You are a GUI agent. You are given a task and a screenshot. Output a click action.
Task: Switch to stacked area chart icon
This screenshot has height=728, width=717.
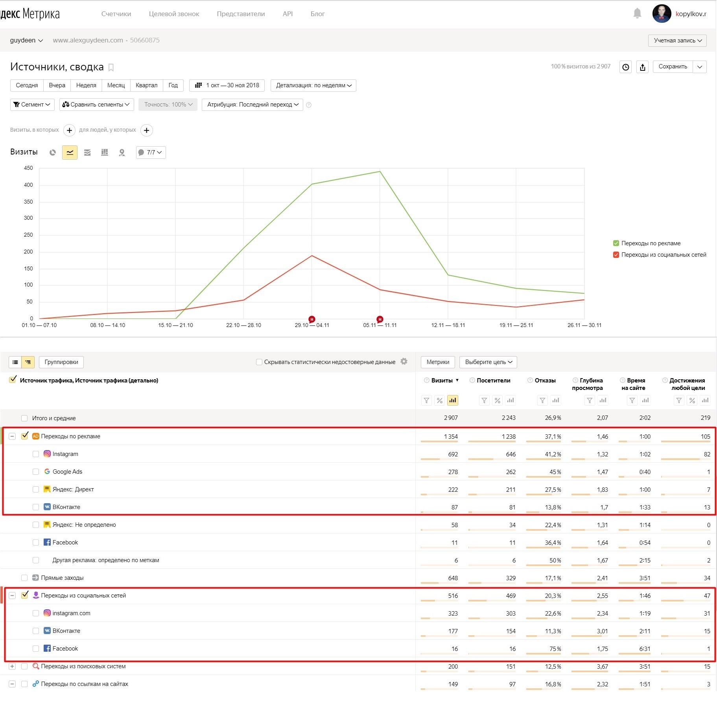click(x=87, y=153)
